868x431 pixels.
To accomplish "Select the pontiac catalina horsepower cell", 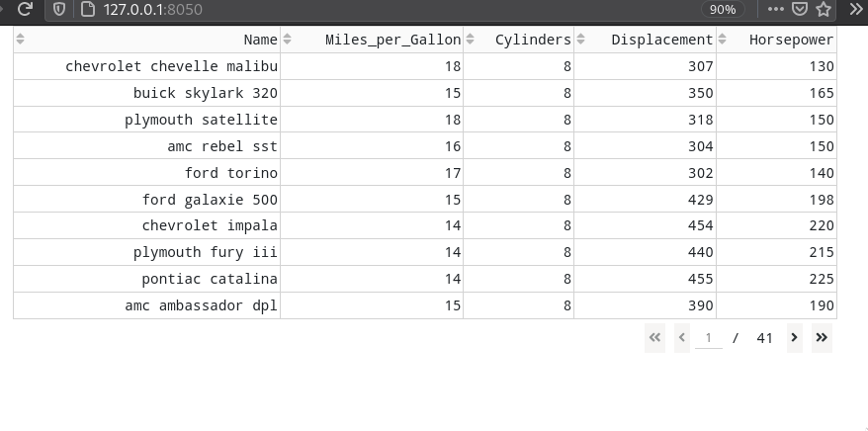I will coord(776,279).
